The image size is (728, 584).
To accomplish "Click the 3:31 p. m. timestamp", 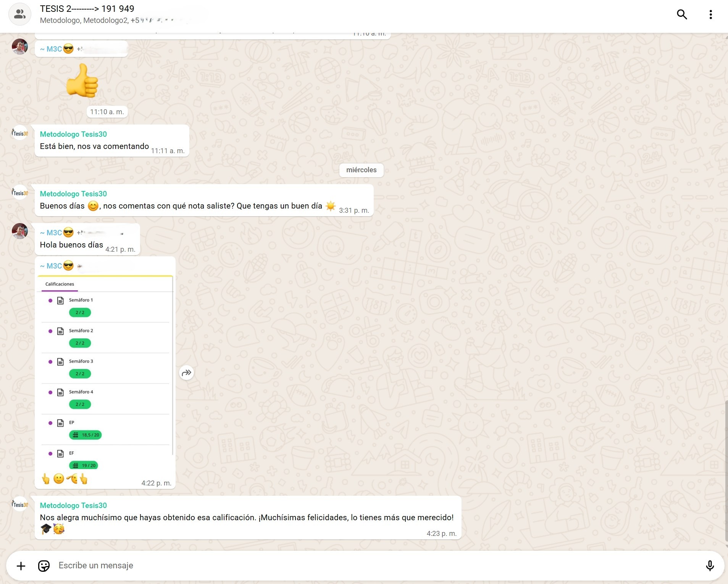I will [x=354, y=210].
